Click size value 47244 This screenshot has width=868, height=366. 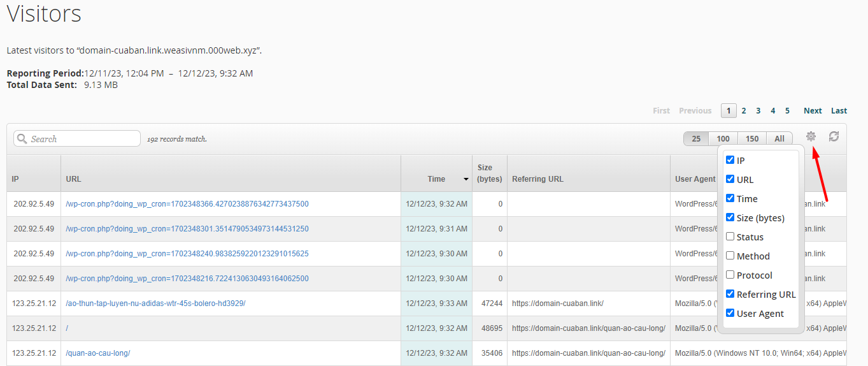(x=492, y=304)
